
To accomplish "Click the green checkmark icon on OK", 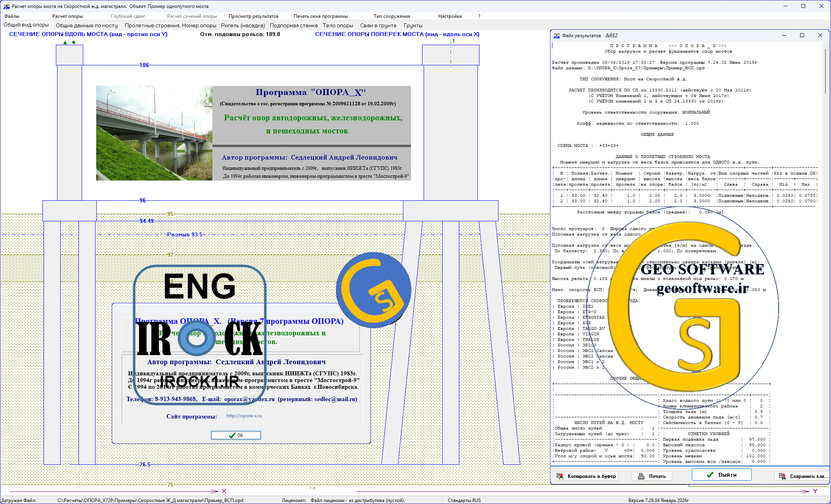I will 232,435.
